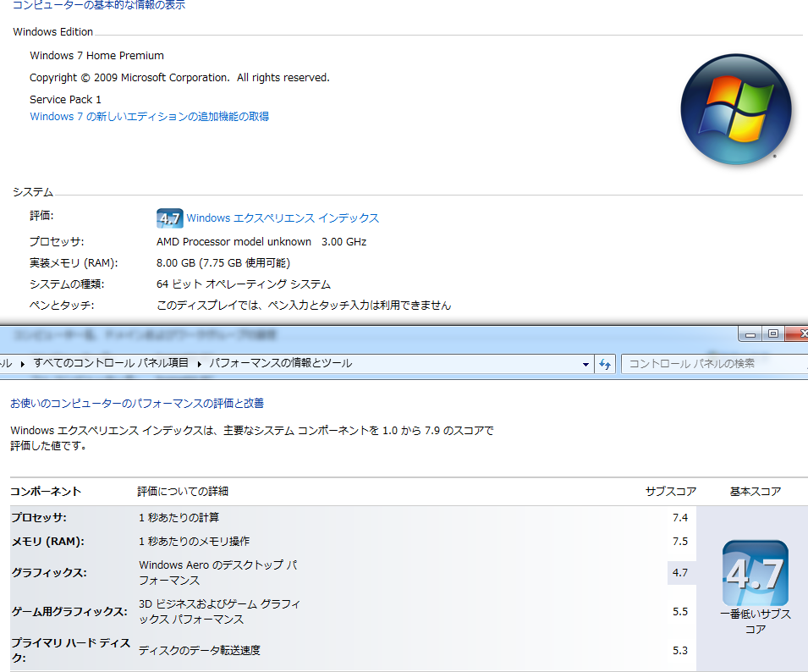Viewport: 808px width, 672px height.
Task: Select the プライマリ ハード ディスク subscore 5.3
Action: tap(680, 650)
